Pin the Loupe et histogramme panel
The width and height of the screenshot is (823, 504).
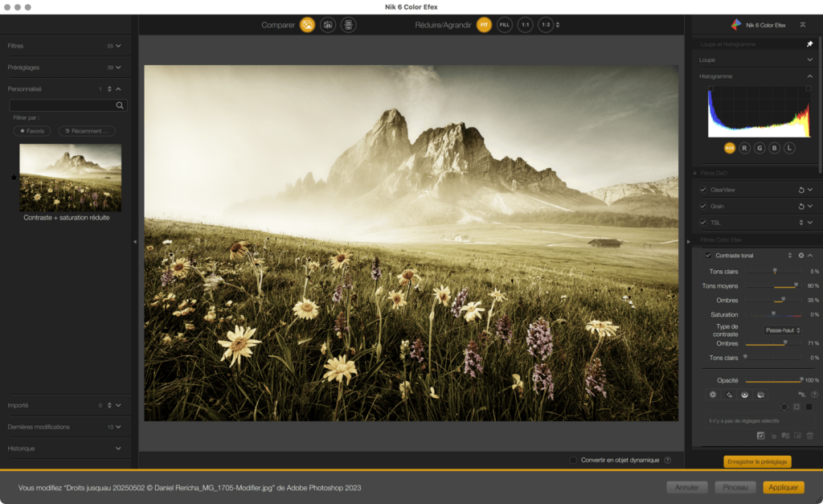[809, 44]
